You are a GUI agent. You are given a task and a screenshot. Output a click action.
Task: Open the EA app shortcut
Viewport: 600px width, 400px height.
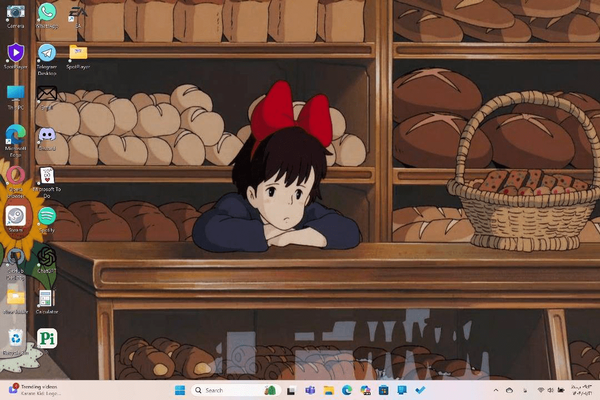(x=78, y=16)
